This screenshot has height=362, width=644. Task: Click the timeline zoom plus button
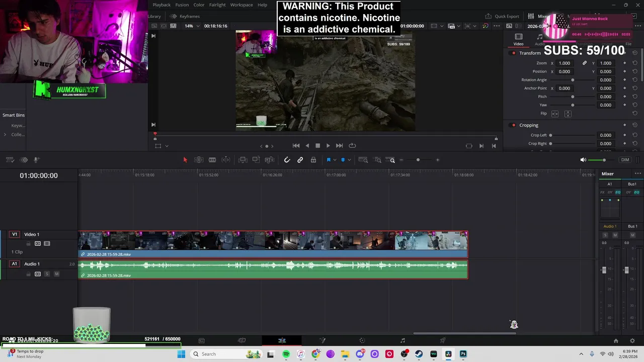pyautogui.click(x=437, y=160)
